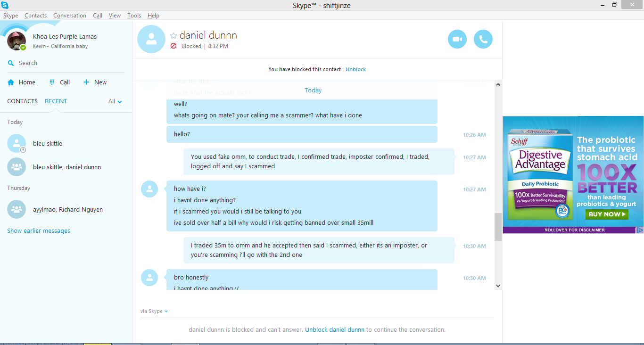Screen dimensions: 644x345
Task: Click the Thursday group header in the sidebar
Action: click(x=19, y=188)
